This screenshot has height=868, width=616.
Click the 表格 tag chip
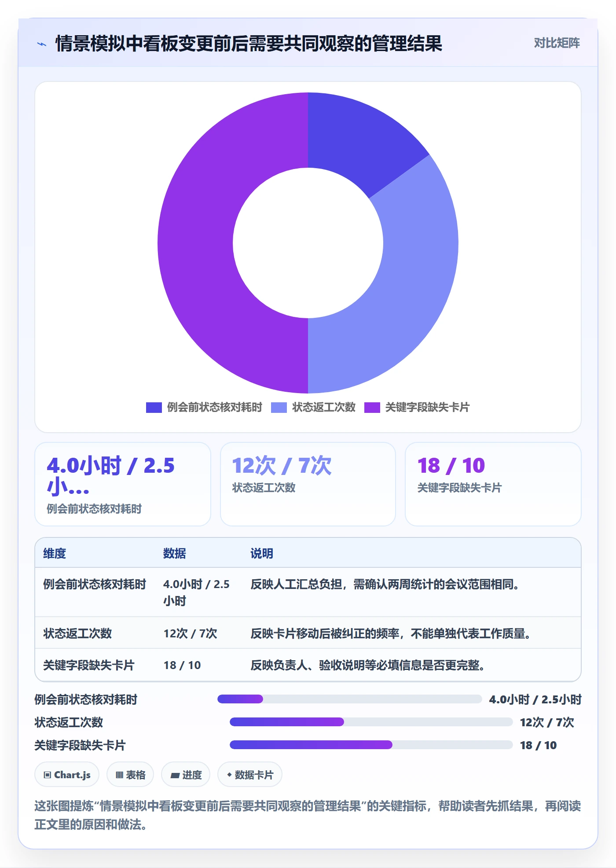(130, 775)
